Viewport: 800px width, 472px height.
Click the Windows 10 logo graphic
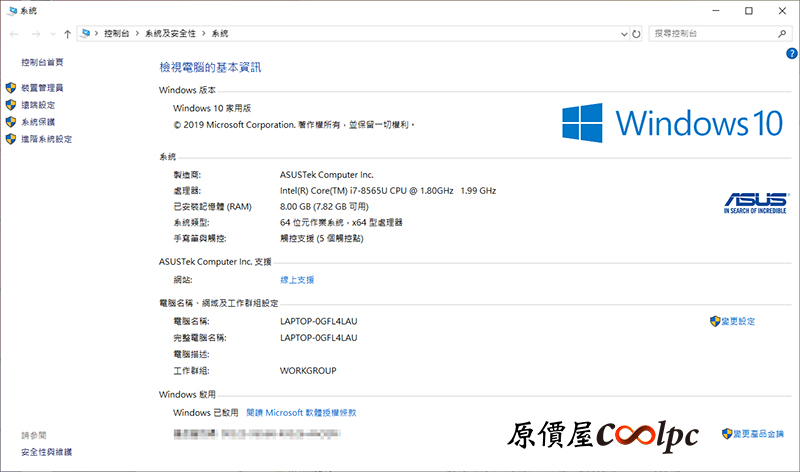[672, 123]
